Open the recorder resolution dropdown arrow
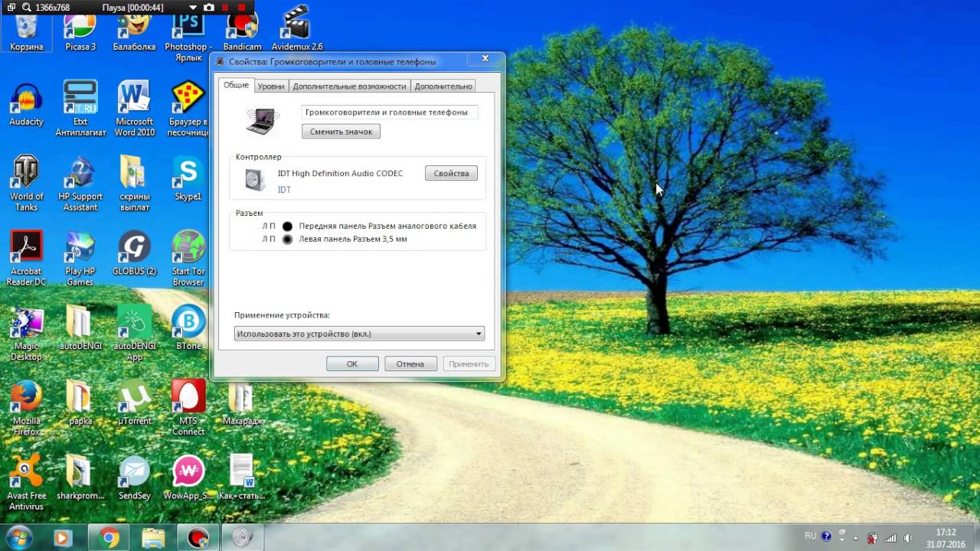980x551 pixels. pyautogui.click(x=192, y=7)
